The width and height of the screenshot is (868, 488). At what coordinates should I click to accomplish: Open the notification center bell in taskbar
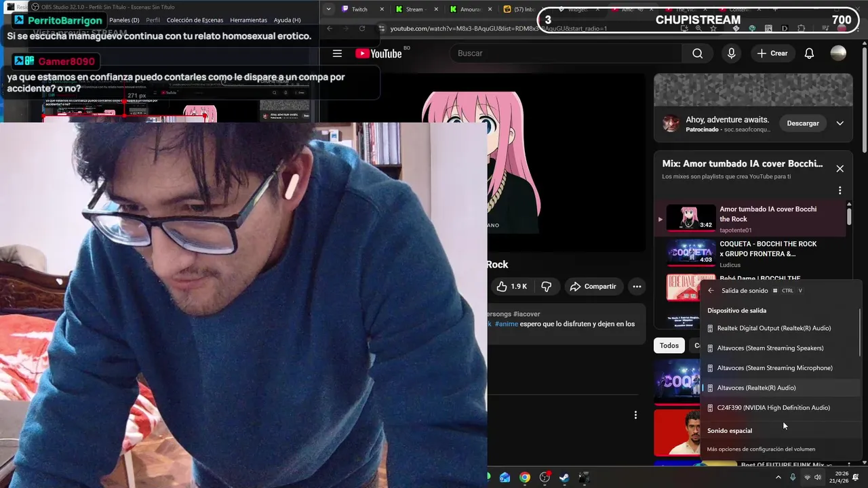[x=856, y=478]
